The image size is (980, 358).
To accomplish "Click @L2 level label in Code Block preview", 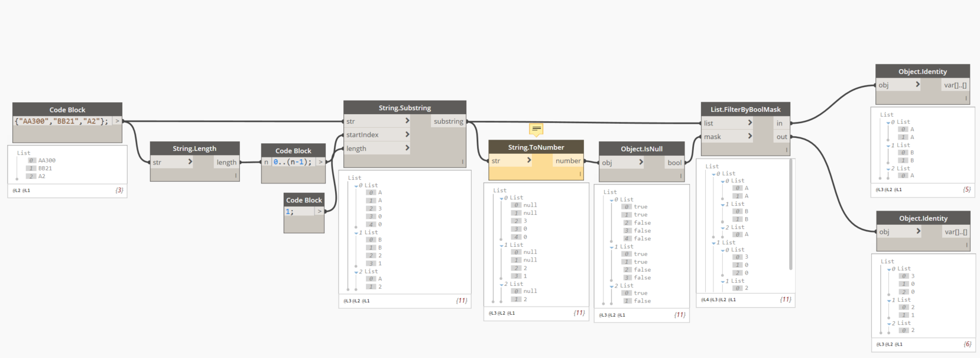I will click(16, 191).
